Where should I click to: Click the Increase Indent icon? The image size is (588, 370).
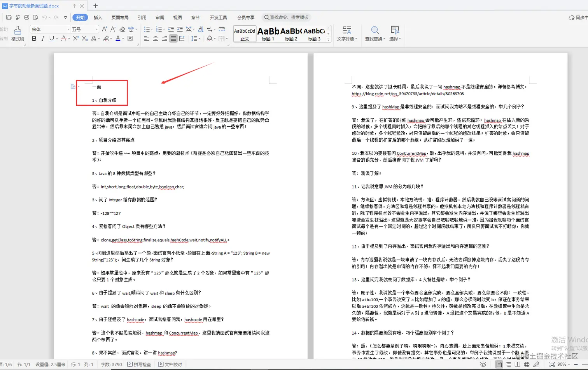(x=180, y=29)
